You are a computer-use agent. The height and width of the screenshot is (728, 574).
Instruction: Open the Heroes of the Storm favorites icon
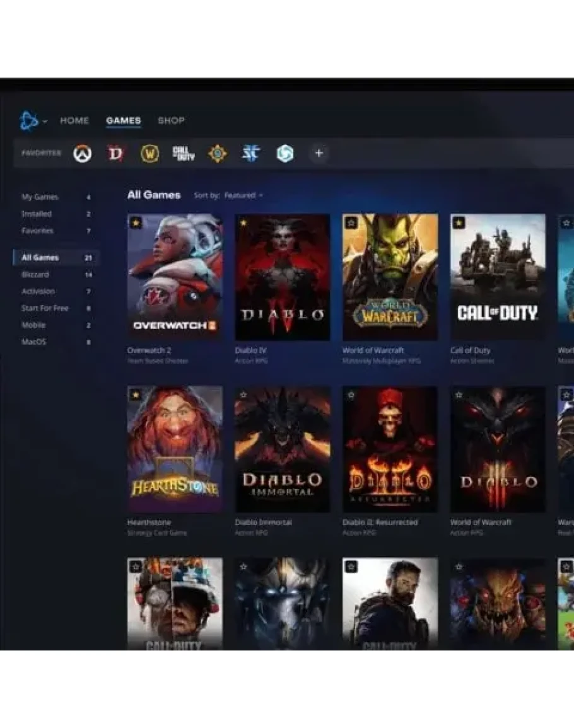285,153
